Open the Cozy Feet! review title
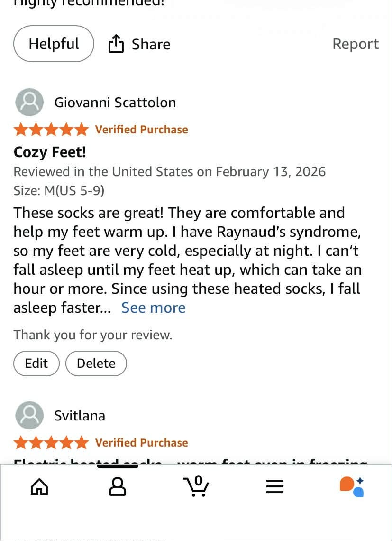The width and height of the screenshot is (392, 541). (50, 152)
